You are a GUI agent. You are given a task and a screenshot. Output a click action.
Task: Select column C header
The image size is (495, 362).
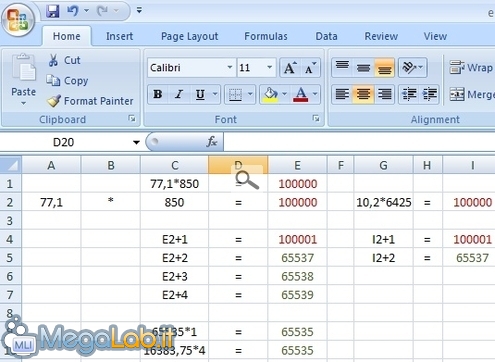[174, 165]
